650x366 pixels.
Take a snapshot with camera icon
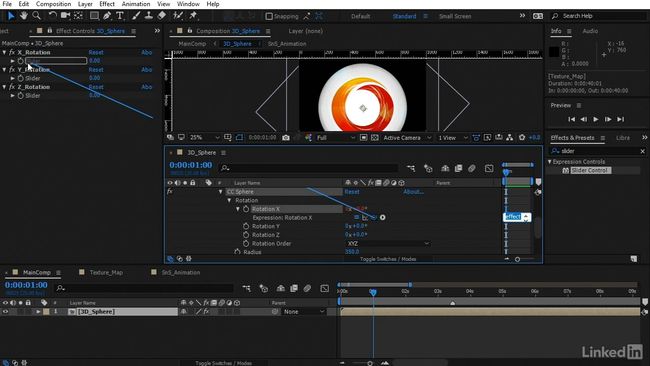click(x=286, y=138)
